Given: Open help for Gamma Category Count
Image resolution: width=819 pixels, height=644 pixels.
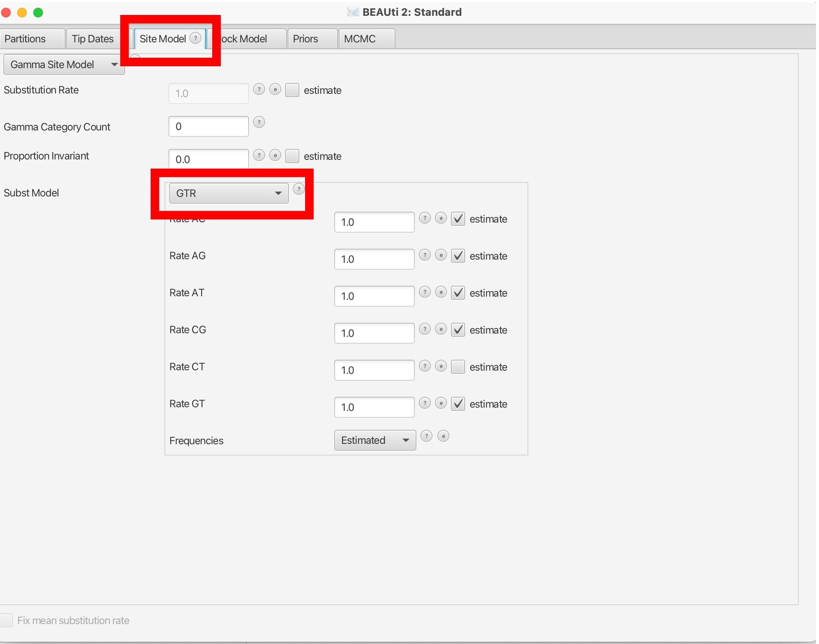Looking at the screenshot, I should 259,122.
